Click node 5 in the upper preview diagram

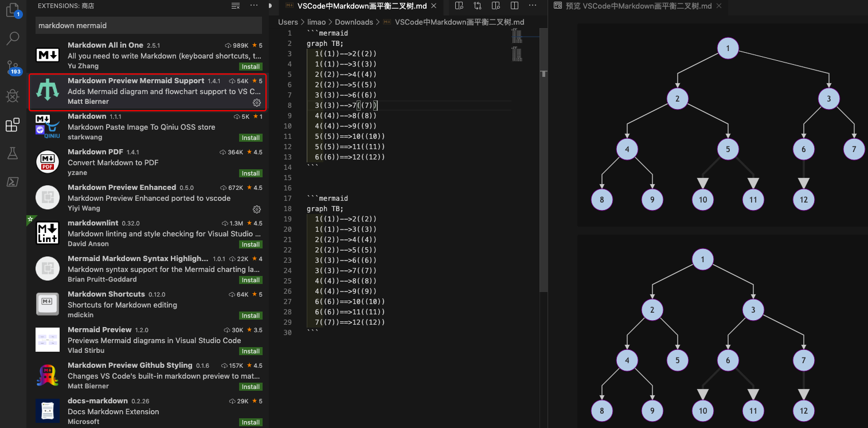(x=728, y=149)
